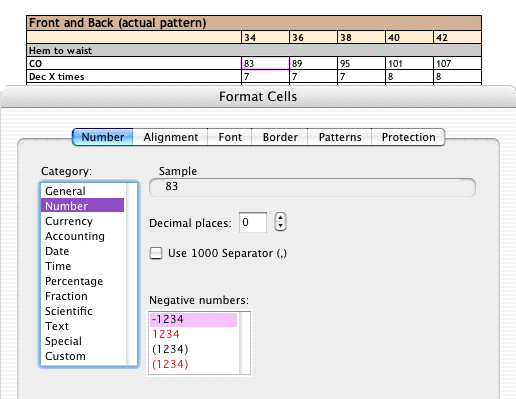The image size is (516, 399).
Task: Select black (1234) negative number format
Action: (x=193, y=349)
